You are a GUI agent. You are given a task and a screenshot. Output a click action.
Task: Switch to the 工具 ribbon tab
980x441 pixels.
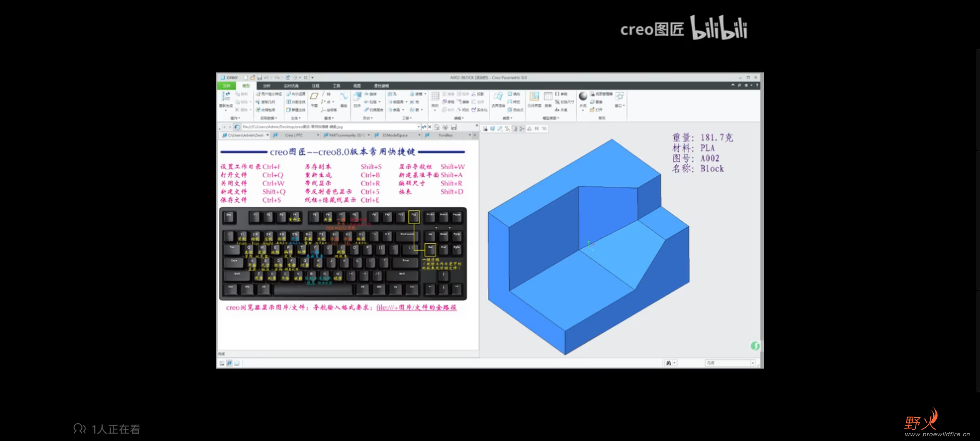(x=336, y=86)
